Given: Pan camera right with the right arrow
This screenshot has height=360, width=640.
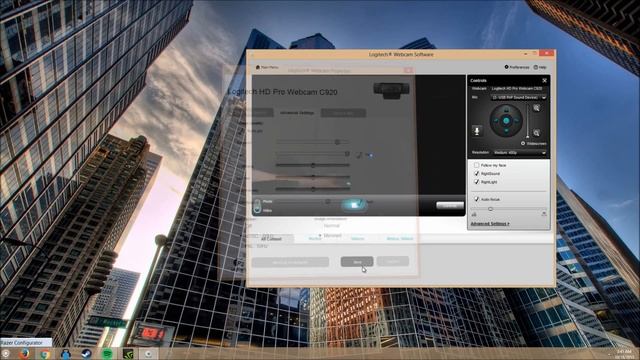Looking at the screenshot, I should click(517, 120).
